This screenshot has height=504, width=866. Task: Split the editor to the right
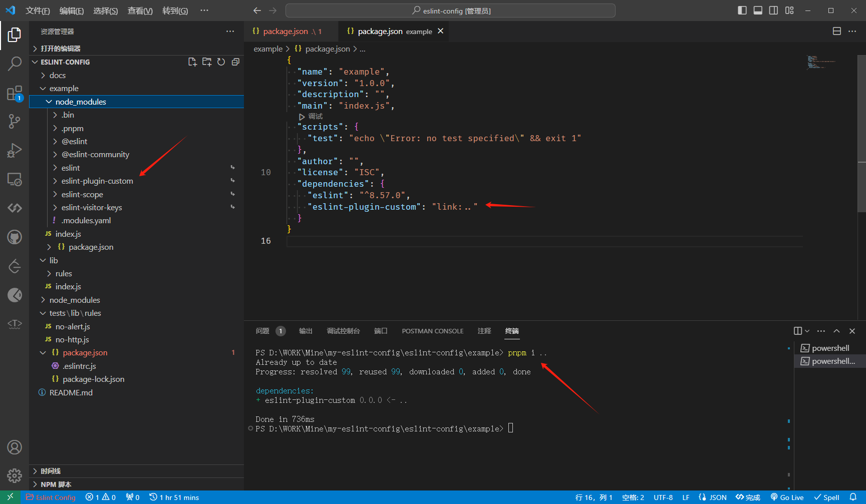pyautogui.click(x=836, y=31)
